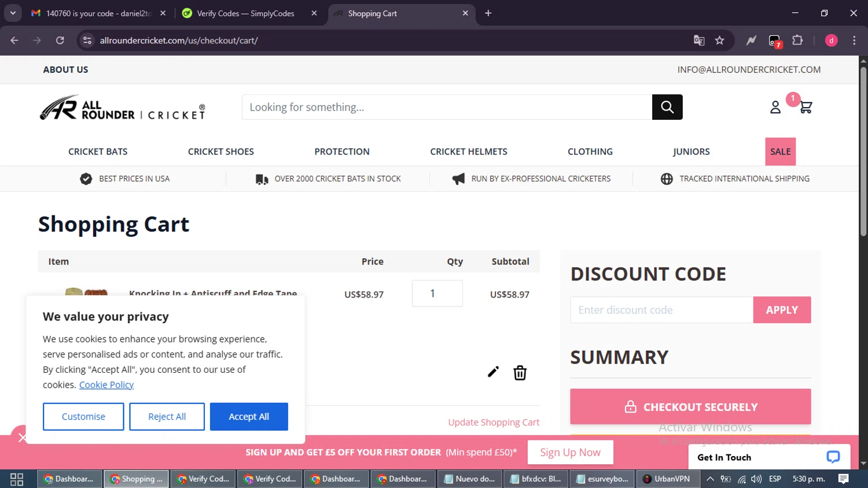The height and width of the screenshot is (488, 868).
Task: Click Accept All cookies button
Action: click(x=249, y=417)
